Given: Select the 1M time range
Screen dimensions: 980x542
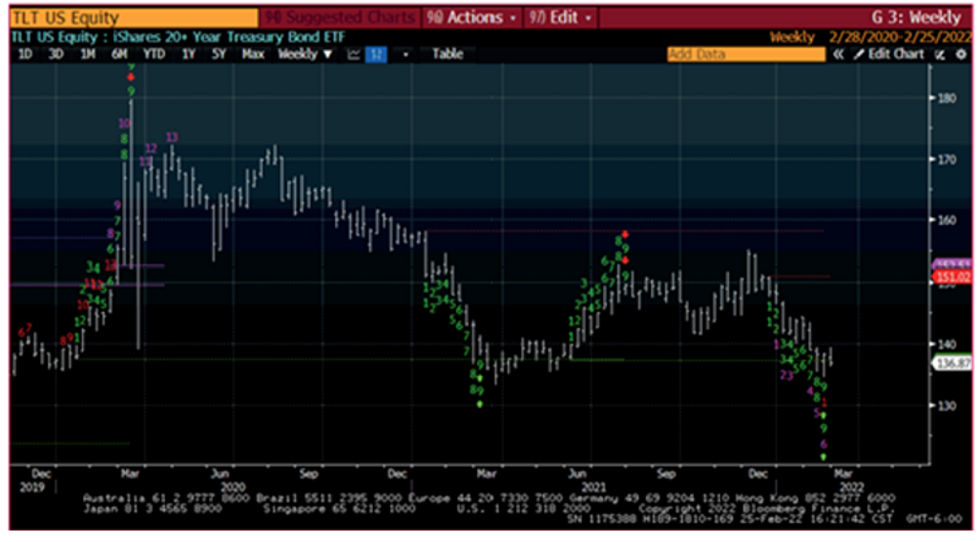Looking at the screenshot, I should (x=88, y=53).
